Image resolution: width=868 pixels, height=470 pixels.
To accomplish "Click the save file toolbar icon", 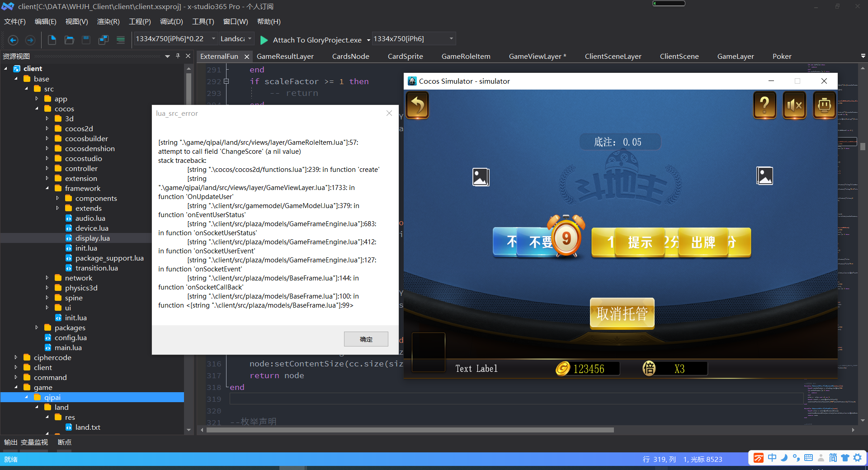I will [x=86, y=40].
